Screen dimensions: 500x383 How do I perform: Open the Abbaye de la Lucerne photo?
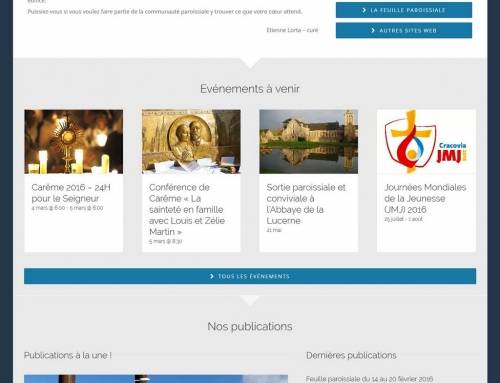coord(309,142)
